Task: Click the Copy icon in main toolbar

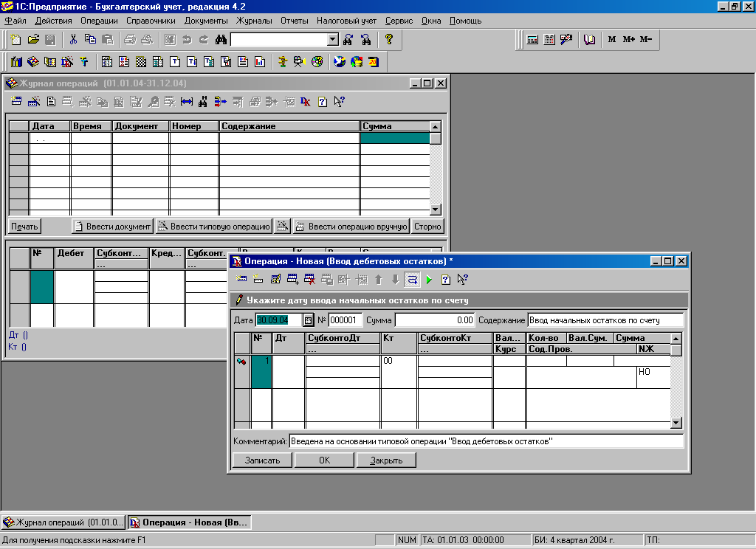Action: pos(90,40)
